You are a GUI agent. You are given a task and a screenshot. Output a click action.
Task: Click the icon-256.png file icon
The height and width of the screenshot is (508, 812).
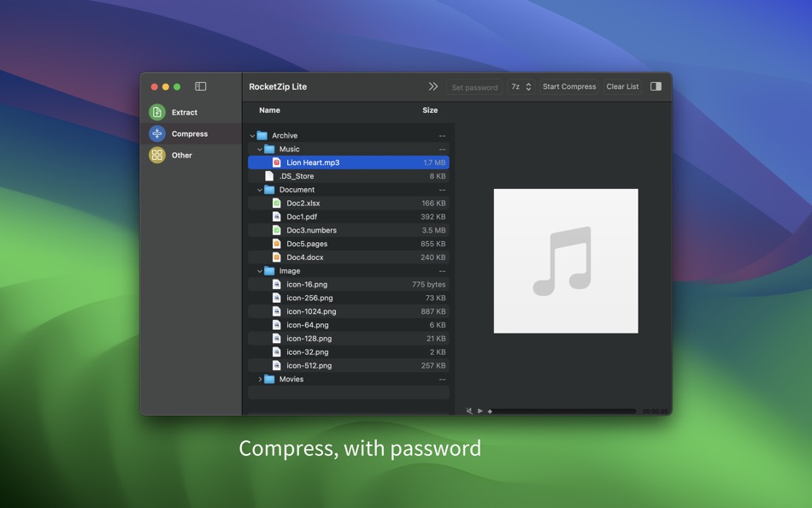click(x=277, y=298)
